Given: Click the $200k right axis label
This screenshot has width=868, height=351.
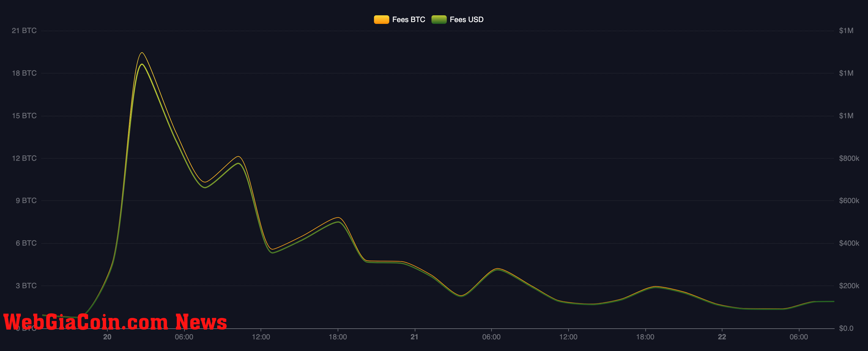Looking at the screenshot, I should (x=849, y=285).
